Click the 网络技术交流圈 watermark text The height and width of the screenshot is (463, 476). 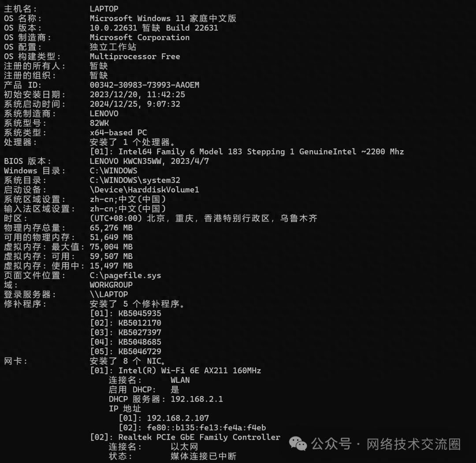click(x=413, y=444)
